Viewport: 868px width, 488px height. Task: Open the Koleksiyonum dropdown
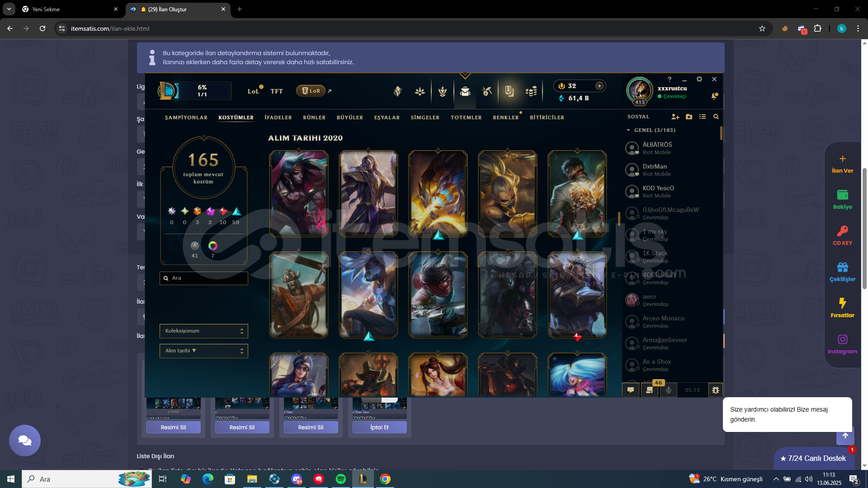click(204, 331)
